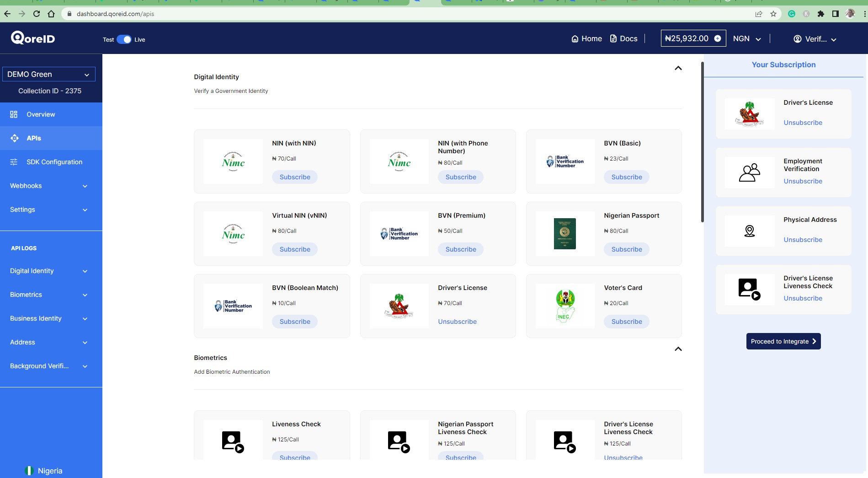Subscribe to NIN (with Phone Number)
Screen dimensions: 868x478
pos(461,177)
